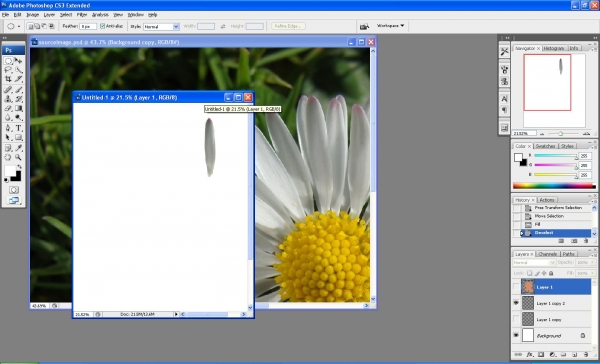Select the Pen tool
Screen dimensions: 600x364
[x=8, y=128]
